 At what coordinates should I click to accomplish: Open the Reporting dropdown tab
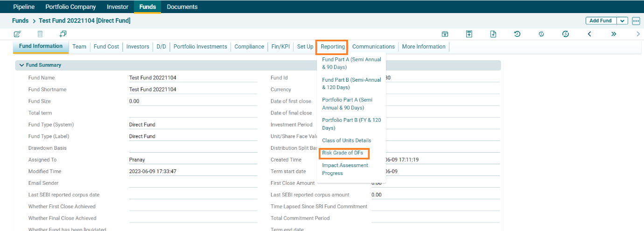point(332,47)
